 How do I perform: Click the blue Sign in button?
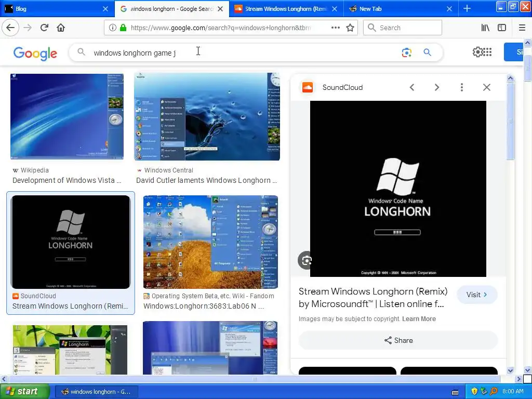click(x=513, y=52)
